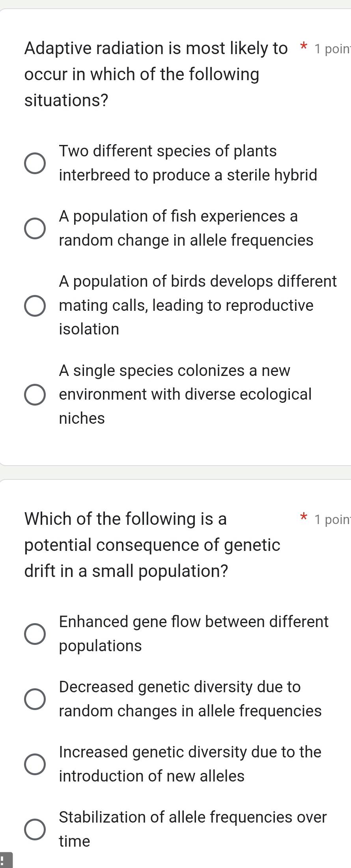Select answer about increased genetic diversity from new alleles
The width and height of the screenshot is (351, 868).
pyautogui.click(x=35, y=764)
